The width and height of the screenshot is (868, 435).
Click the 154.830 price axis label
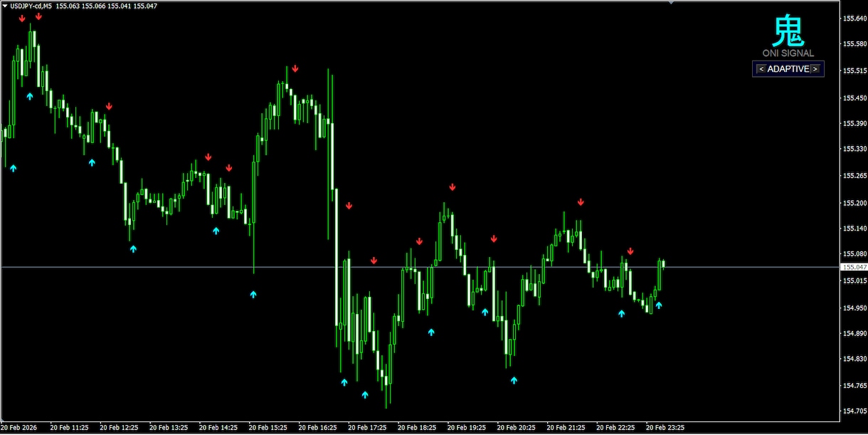coord(854,360)
